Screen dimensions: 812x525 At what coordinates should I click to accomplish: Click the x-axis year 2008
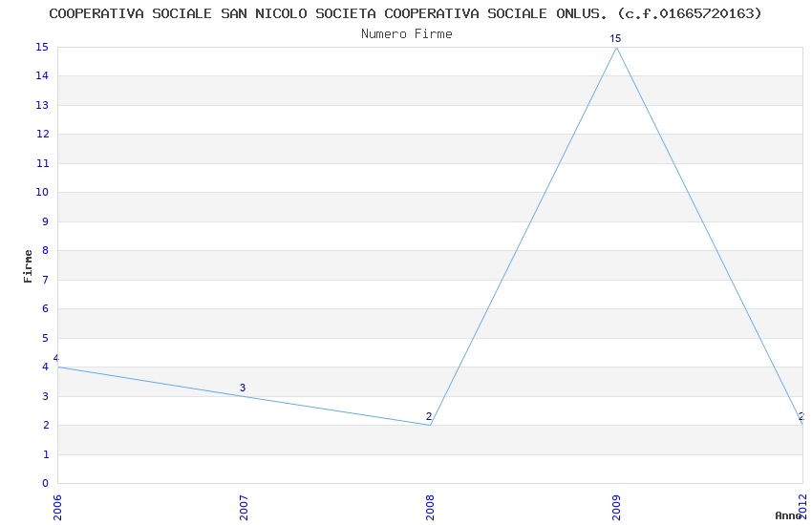(x=430, y=508)
